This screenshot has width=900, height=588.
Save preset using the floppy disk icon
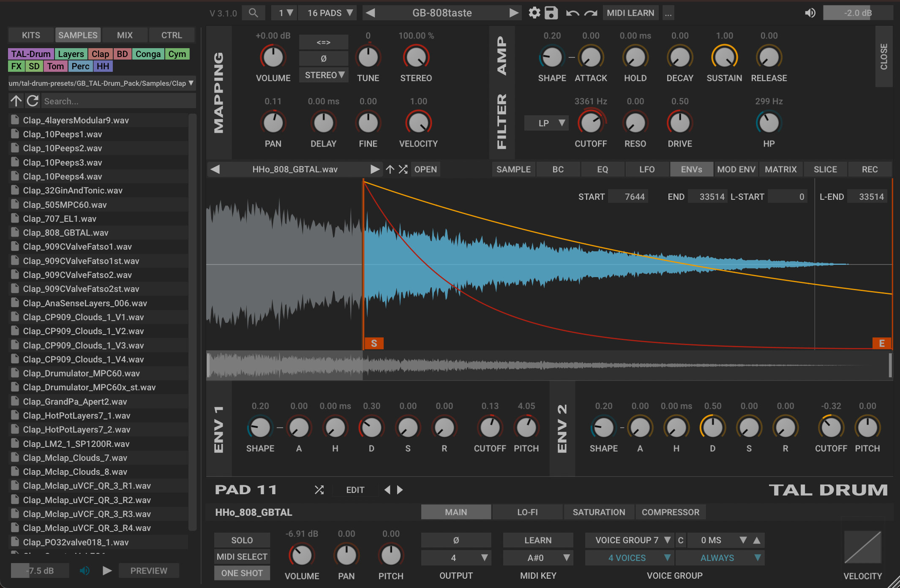pos(551,13)
